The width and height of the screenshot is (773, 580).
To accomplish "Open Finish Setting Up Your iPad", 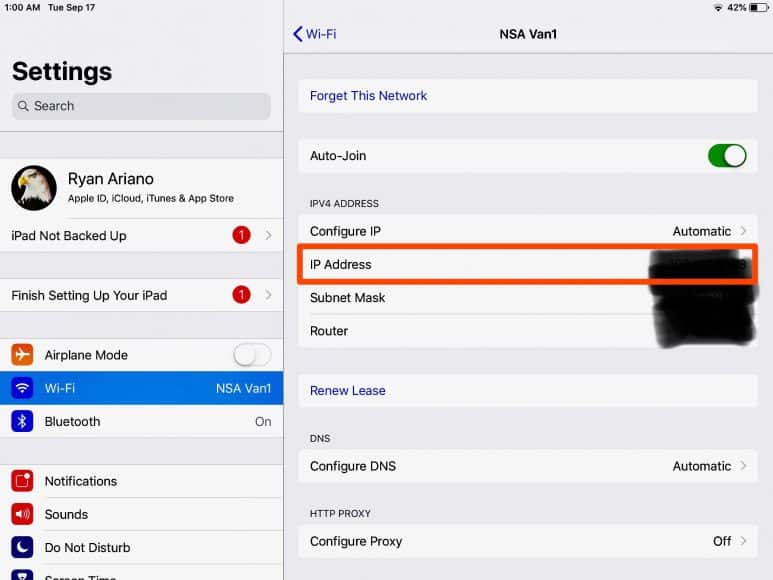I will point(141,295).
